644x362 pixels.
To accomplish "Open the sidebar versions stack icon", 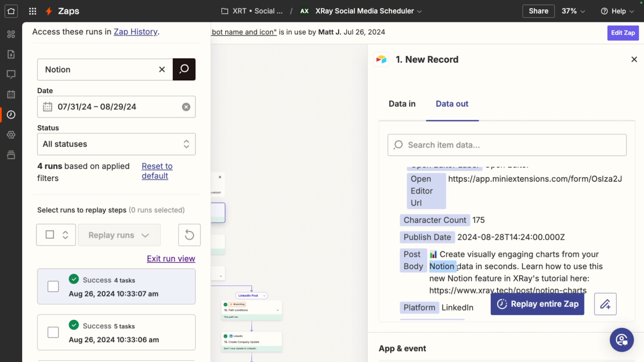I will (x=11, y=155).
